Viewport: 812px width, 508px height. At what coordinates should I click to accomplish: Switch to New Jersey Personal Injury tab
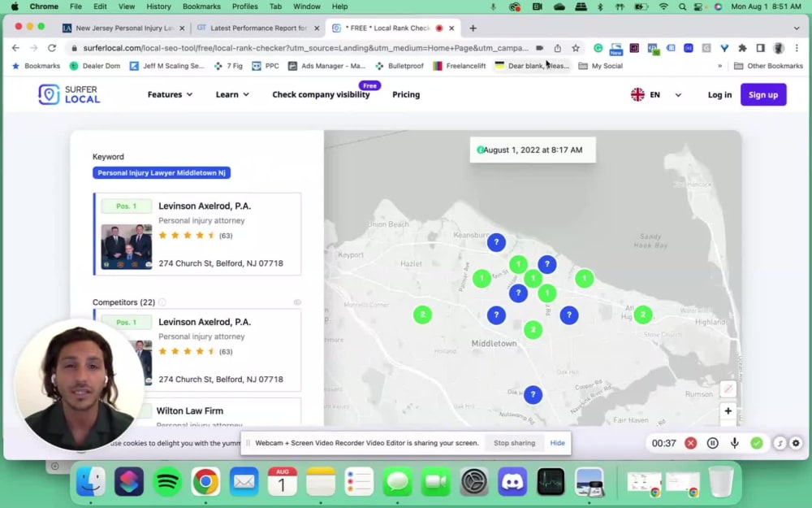point(123,28)
